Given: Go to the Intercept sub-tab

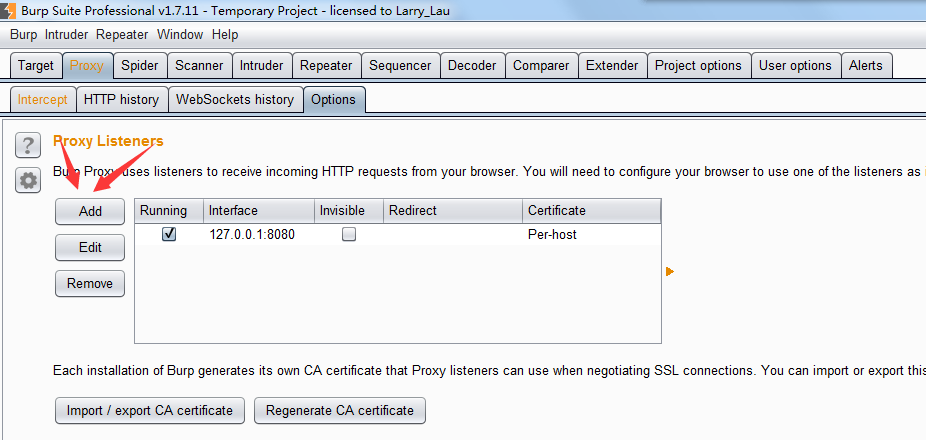Looking at the screenshot, I should coord(42,100).
